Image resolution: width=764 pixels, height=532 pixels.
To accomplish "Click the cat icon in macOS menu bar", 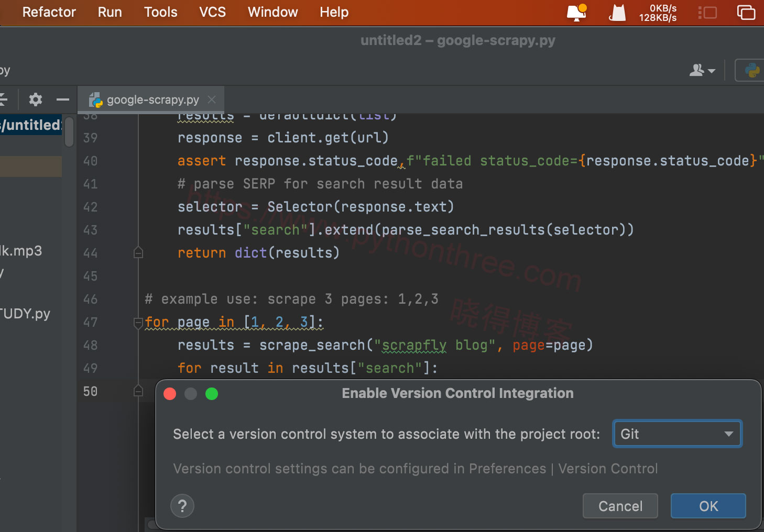I will [x=617, y=12].
